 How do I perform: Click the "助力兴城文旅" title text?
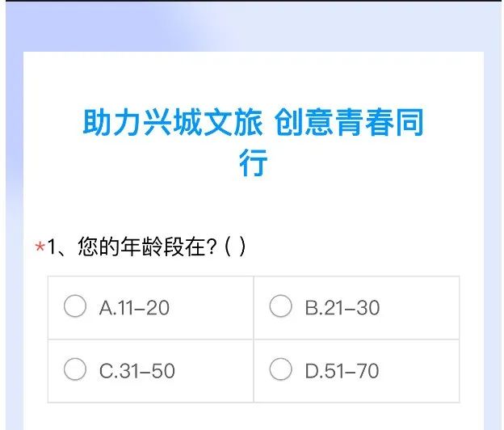pyautogui.click(x=173, y=123)
